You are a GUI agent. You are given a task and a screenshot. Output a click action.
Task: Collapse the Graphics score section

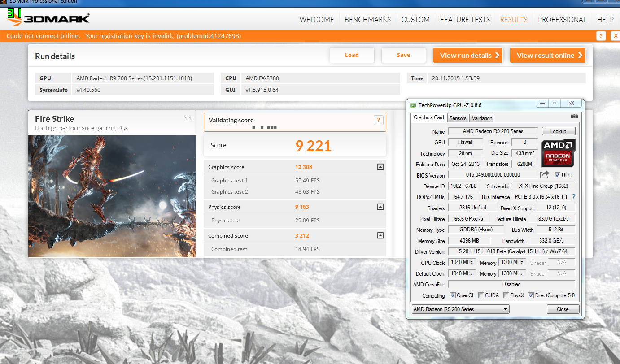click(x=380, y=167)
